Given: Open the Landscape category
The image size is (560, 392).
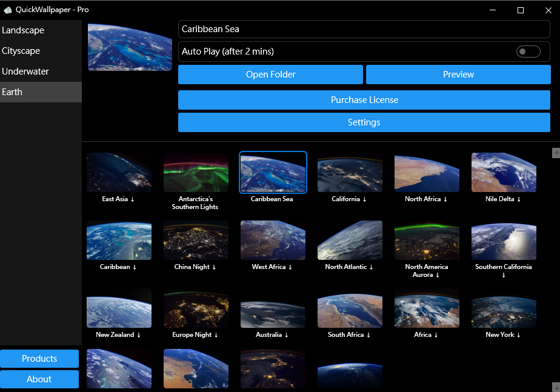Looking at the screenshot, I should (41, 30).
